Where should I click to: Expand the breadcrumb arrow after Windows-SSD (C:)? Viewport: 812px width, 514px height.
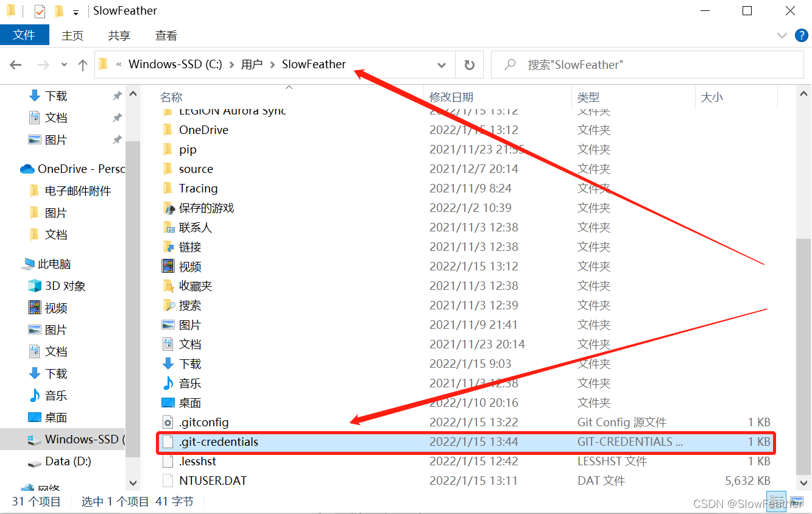[231, 65]
